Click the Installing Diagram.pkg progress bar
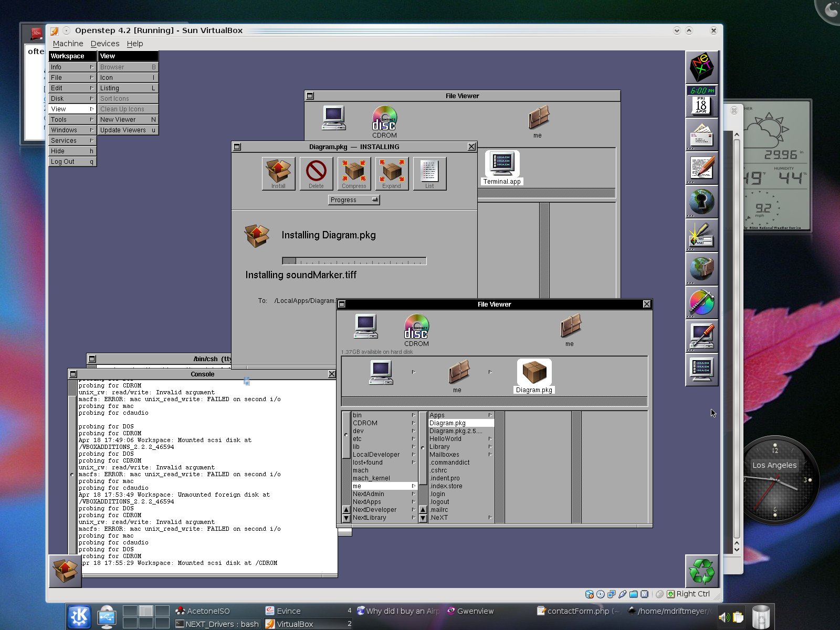840x630 pixels. click(354, 260)
